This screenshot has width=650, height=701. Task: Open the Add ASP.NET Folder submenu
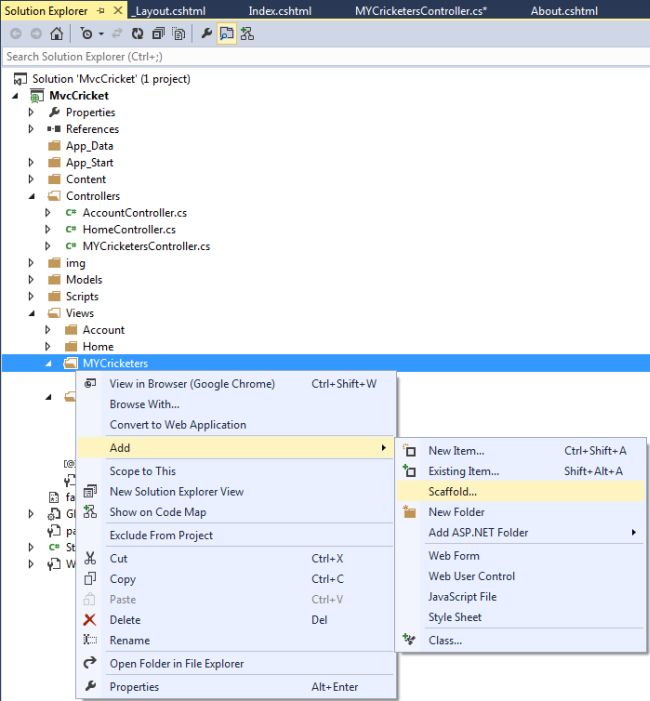(521, 533)
